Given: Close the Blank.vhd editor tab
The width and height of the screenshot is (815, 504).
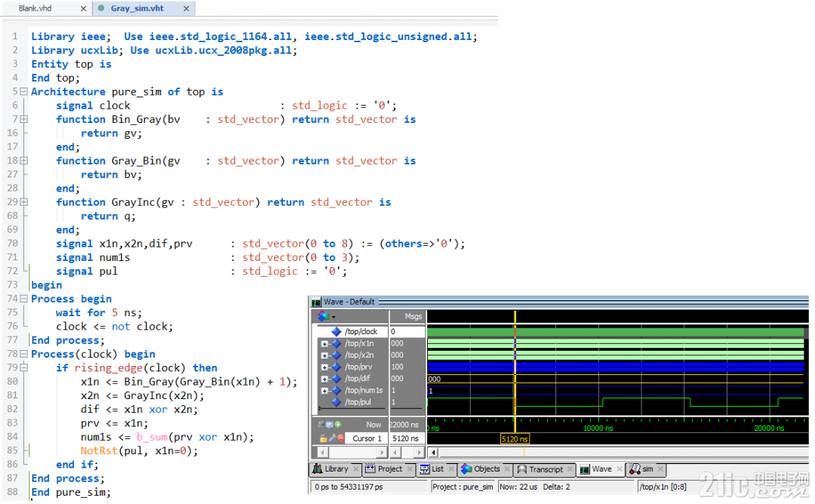Looking at the screenshot, I should point(83,9).
